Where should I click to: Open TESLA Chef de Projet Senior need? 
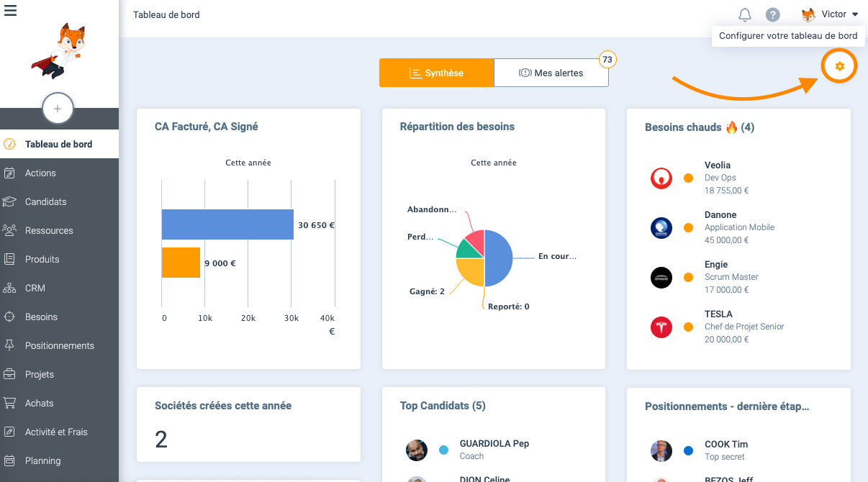coord(738,327)
